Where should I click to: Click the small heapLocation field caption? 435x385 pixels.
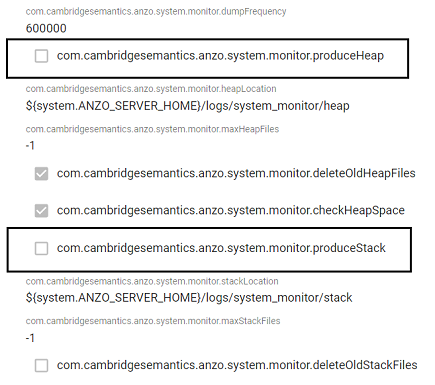coord(151,89)
